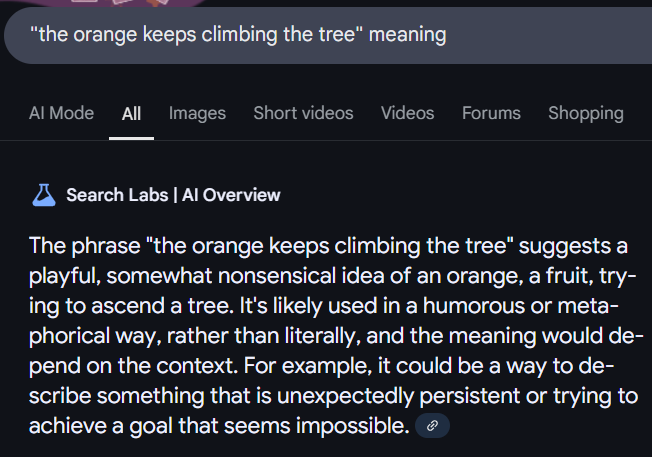This screenshot has width=652, height=457.
Task: Click the "AI Overview" heading text
Action: tap(231, 195)
